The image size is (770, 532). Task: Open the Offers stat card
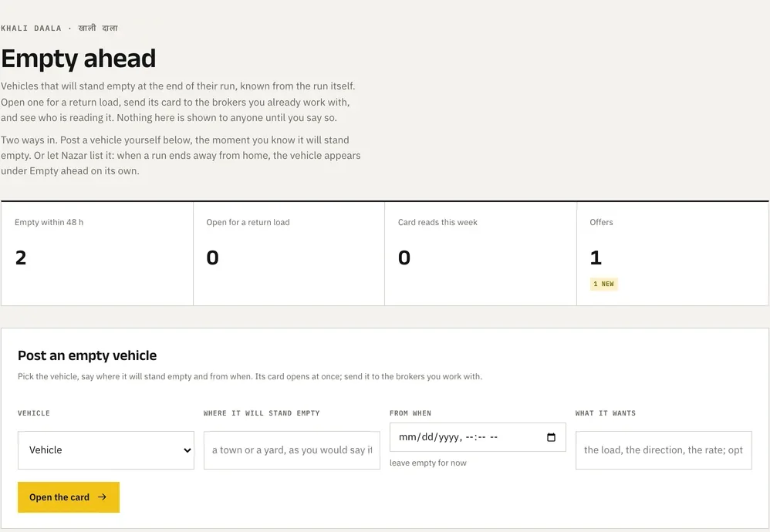(672, 254)
